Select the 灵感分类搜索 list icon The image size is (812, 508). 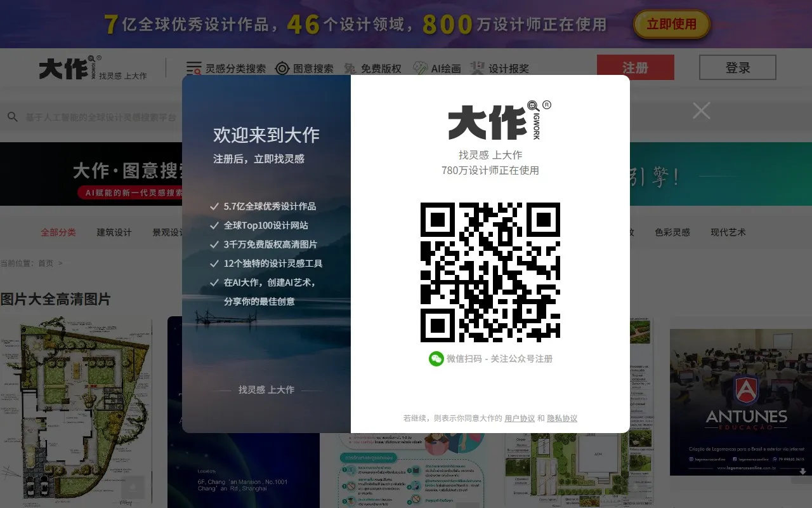tap(193, 67)
